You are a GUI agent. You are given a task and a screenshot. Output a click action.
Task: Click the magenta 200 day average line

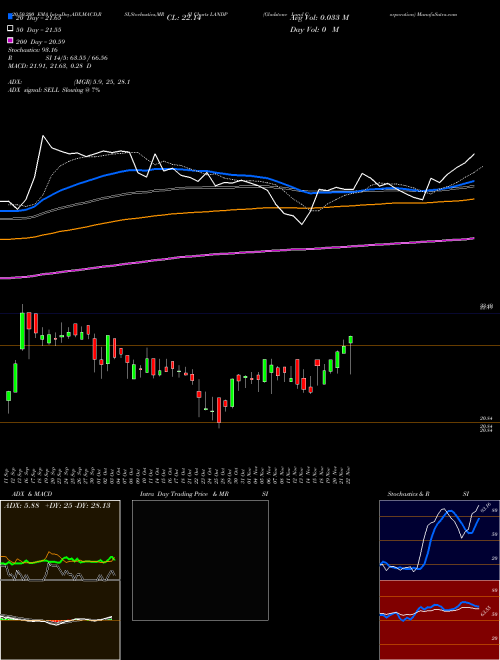236,253
